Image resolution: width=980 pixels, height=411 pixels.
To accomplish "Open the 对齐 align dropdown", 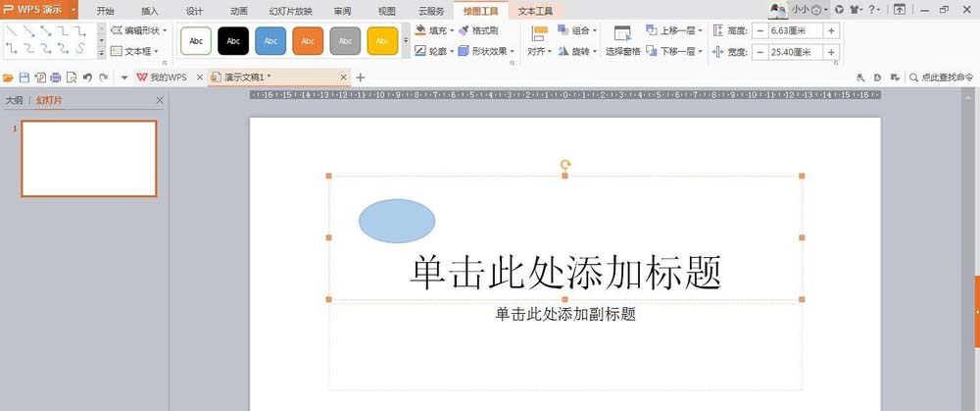I will click(x=539, y=51).
